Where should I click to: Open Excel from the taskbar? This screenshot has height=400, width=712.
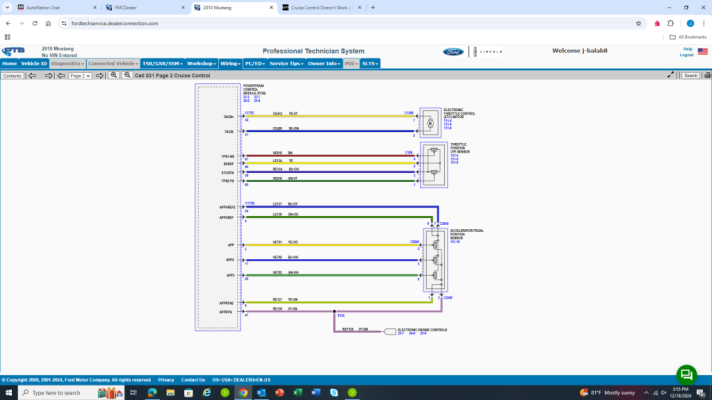click(297, 393)
